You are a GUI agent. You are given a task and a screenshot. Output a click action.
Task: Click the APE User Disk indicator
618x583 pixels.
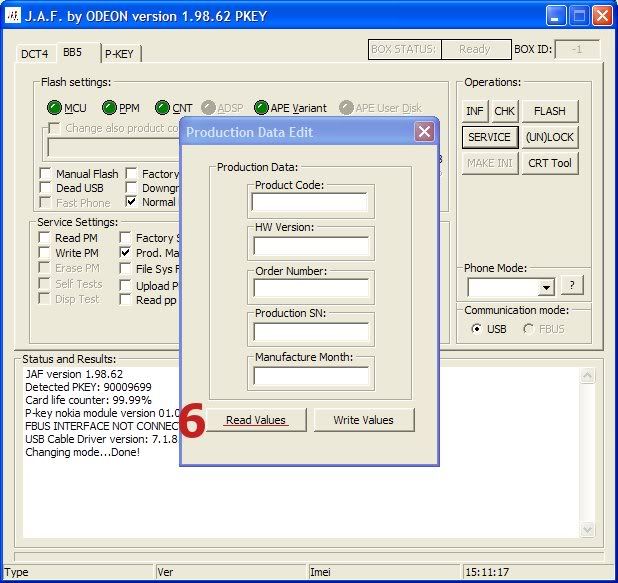pyautogui.click(x=346, y=107)
